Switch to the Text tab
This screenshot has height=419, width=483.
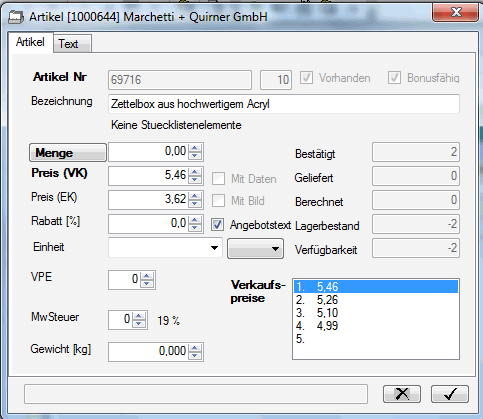tap(72, 44)
